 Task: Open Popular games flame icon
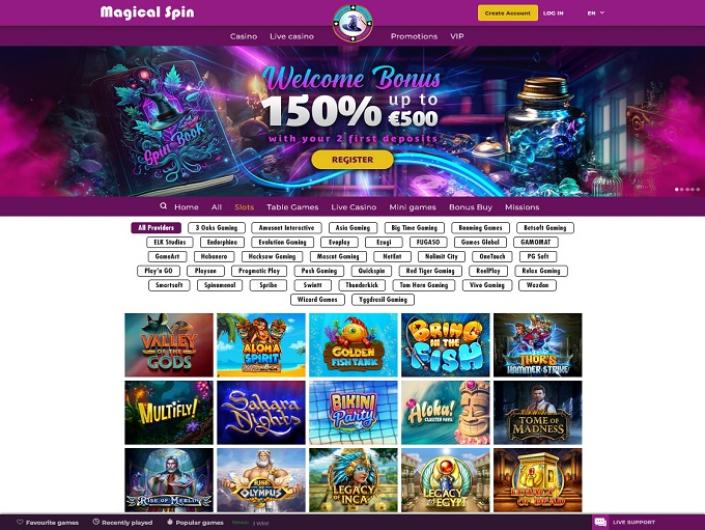(170, 522)
